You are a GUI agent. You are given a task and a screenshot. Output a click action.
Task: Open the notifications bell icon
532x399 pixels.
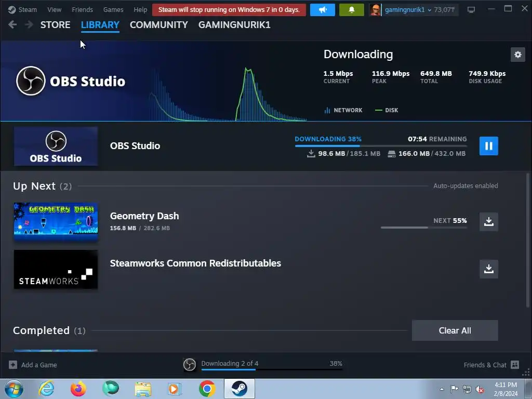pos(352,9)
